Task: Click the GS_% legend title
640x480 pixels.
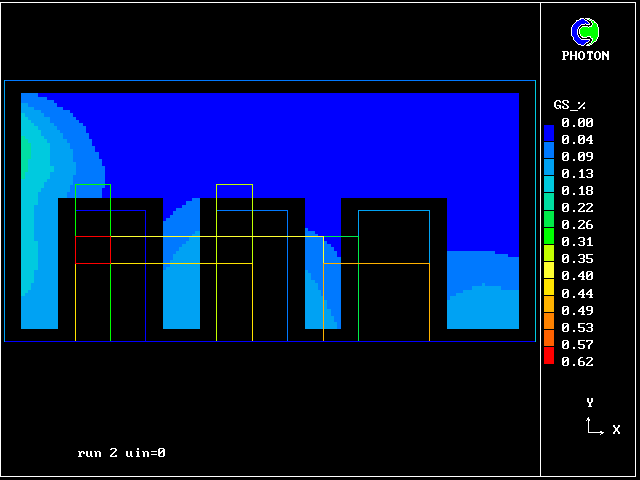Action: pyautogui.click(x=569, y=105)
